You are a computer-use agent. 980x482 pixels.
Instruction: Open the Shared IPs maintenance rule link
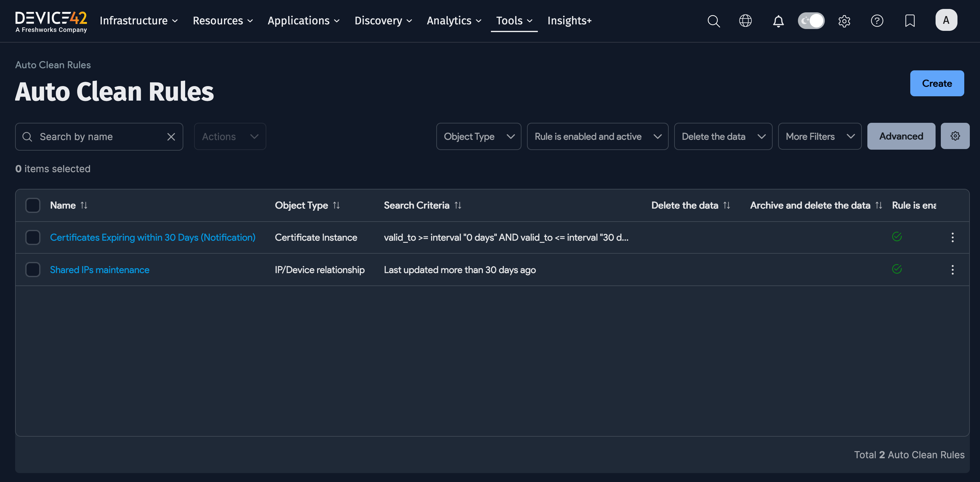pyautogui.click(x=100, y=270)
